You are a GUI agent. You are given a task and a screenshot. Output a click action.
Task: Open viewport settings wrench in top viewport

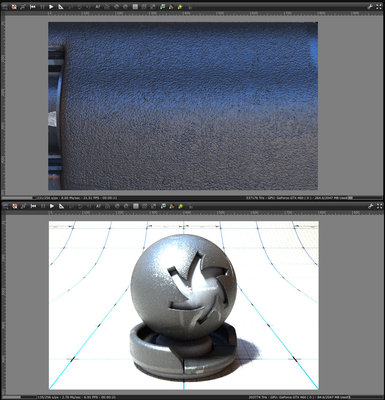click(370, 6)
